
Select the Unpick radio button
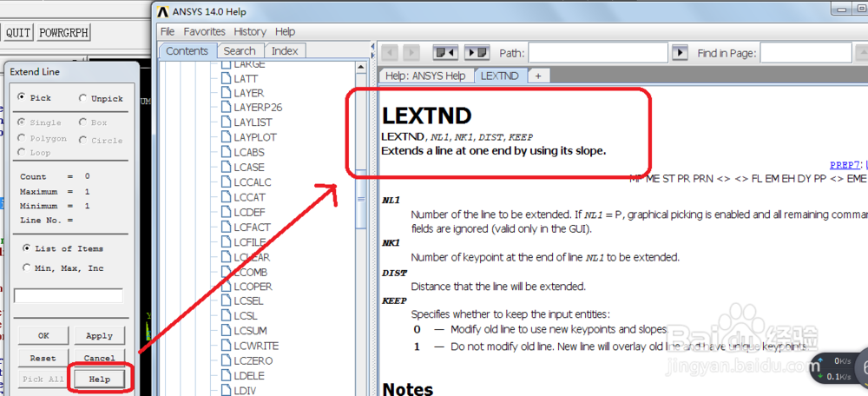(x=82, y=98)
